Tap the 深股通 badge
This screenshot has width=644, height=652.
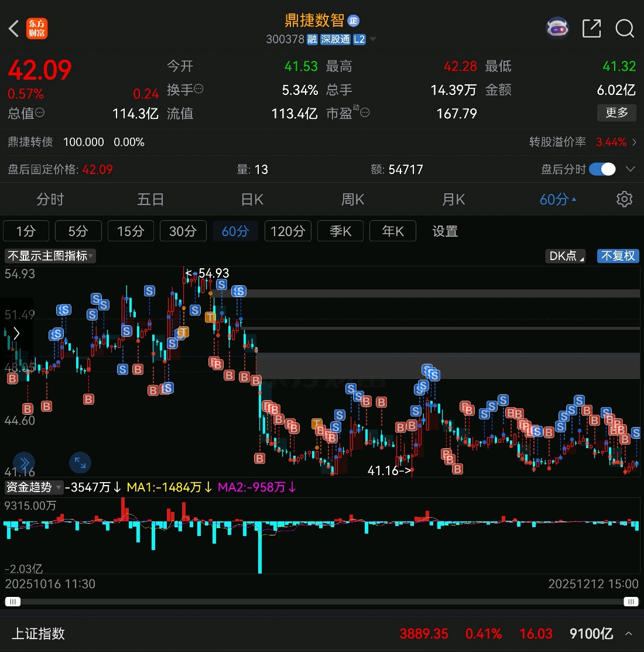point(335,39)
